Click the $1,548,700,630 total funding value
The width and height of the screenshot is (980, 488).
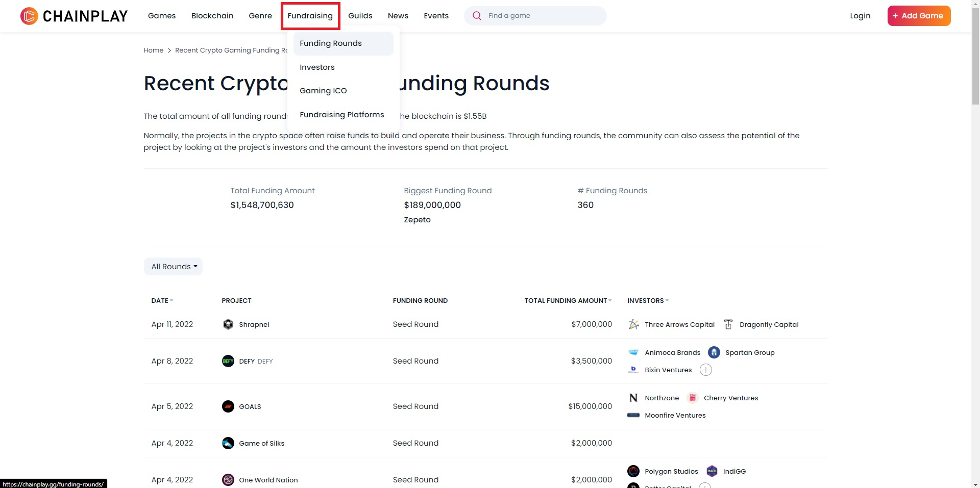[262, 205]
